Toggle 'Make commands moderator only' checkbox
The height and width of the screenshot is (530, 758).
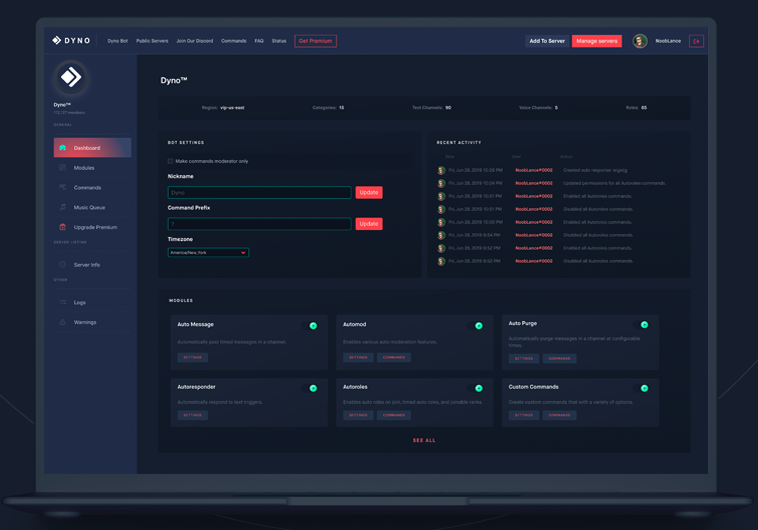[170, 161]
